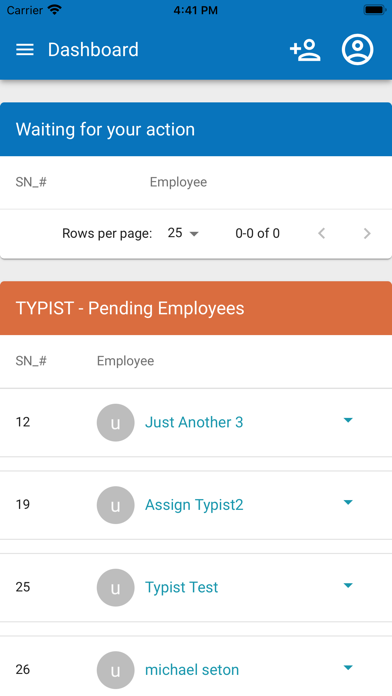The height and width of the screenshot is (696, 392).
Task: Expand row for Assign Typist2
Action: 348,502
